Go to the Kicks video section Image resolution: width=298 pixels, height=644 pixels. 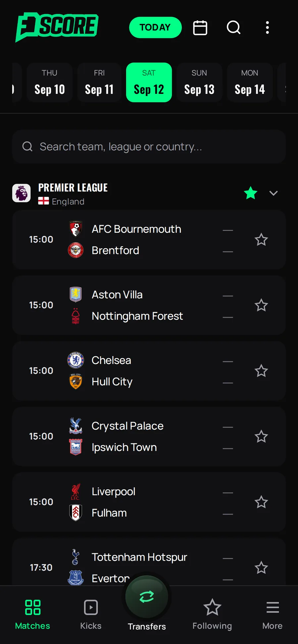pyautogui.click(x=91, y=615)
